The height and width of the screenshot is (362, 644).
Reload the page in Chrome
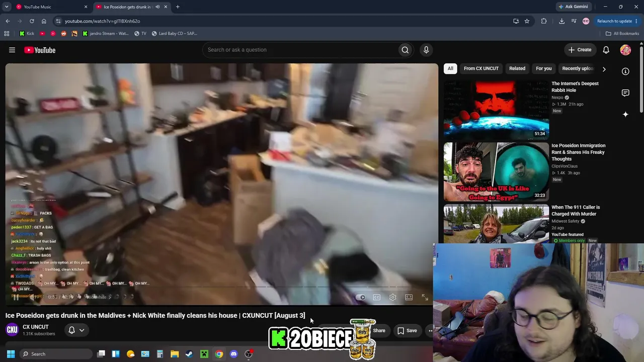[x=32, y=21]
